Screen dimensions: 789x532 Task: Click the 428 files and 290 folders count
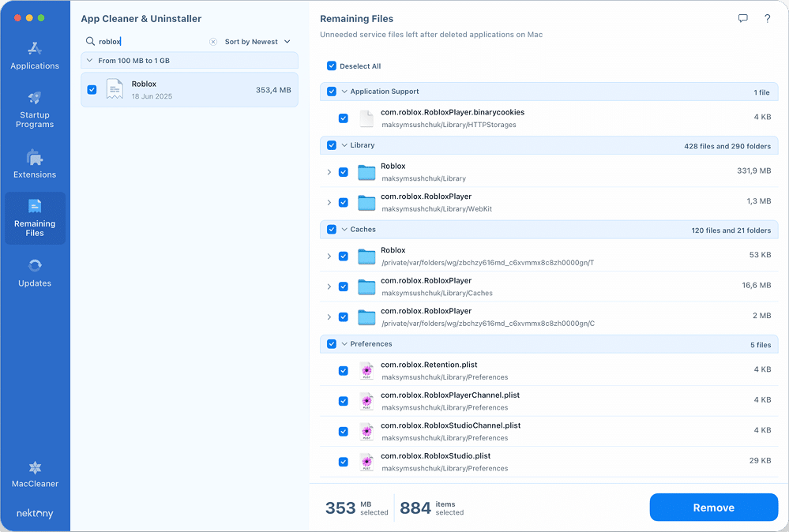pyautogui.click(x=727, y=146)
